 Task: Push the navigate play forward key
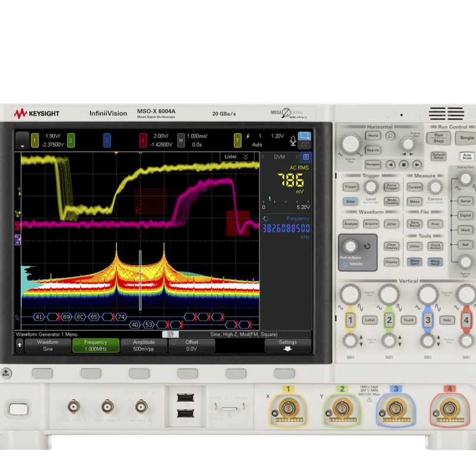coord(417,165)
